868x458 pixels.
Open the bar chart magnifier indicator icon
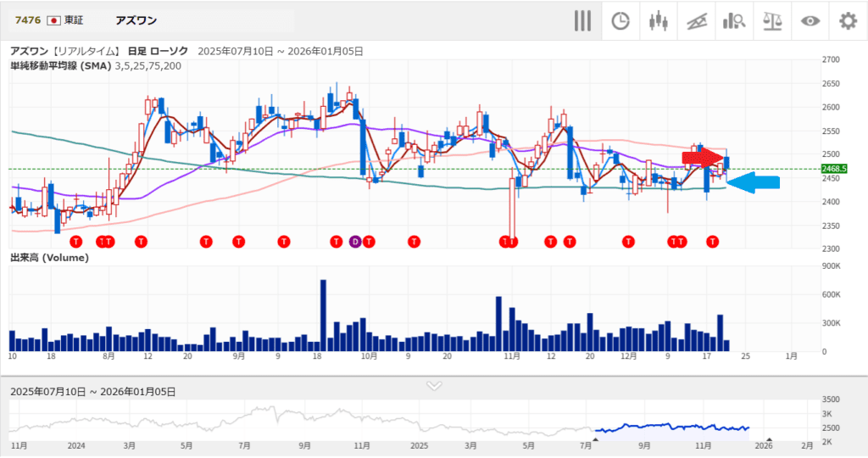coord(734,21)
